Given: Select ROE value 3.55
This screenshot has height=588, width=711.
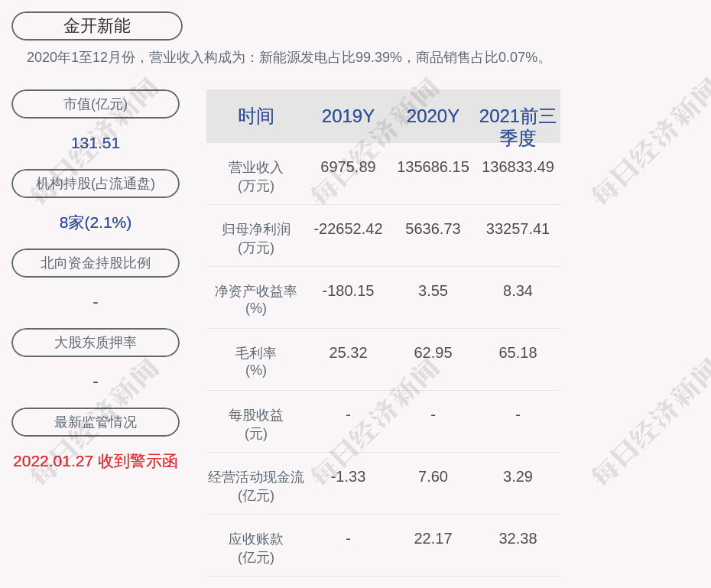Looking at the screenshot, I should 433,291.
